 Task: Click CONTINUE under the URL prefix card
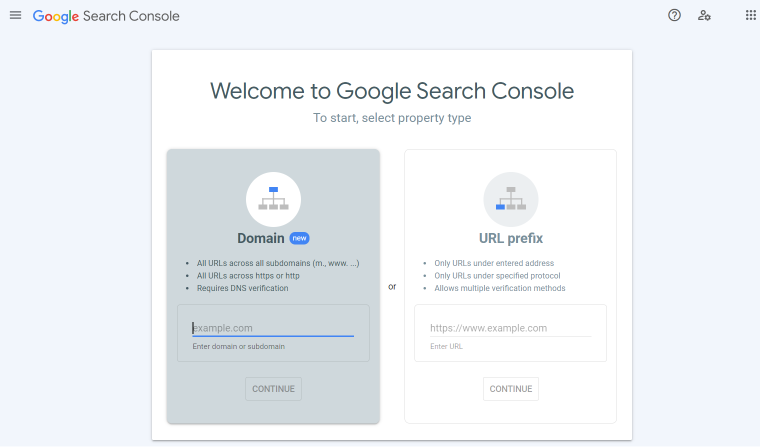click(511, 389)
